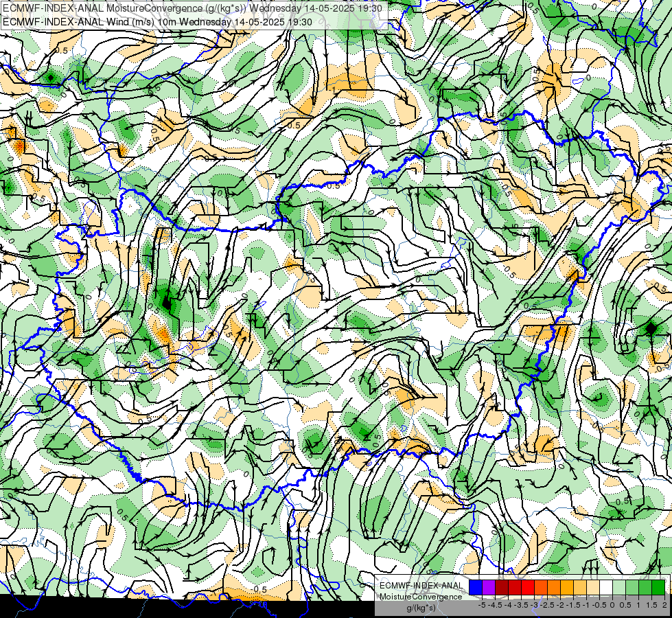Screen dimensions: 672x618
Task: Select the red swatch between -4 and -3.5
Action: point(515,587)
